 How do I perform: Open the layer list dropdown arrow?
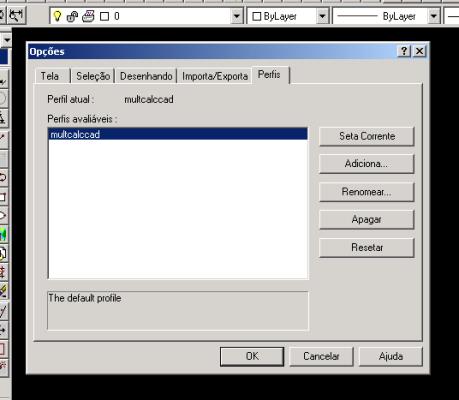click(236, 16)
